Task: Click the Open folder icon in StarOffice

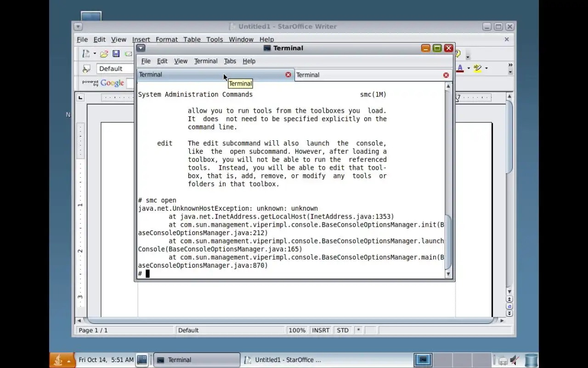Action: 104,54
